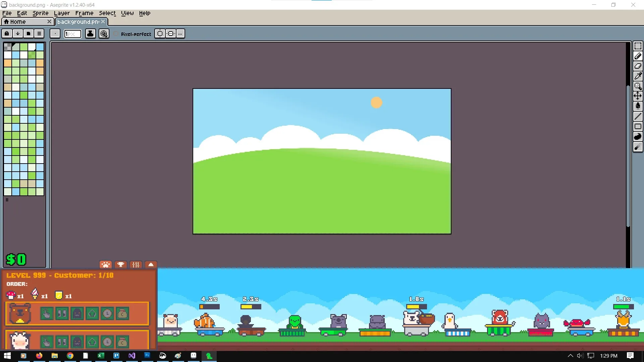Viewport: 644px width, 362px height.
Task: Pick the orange swatch in palette
Action: click(x=8, y=63)
